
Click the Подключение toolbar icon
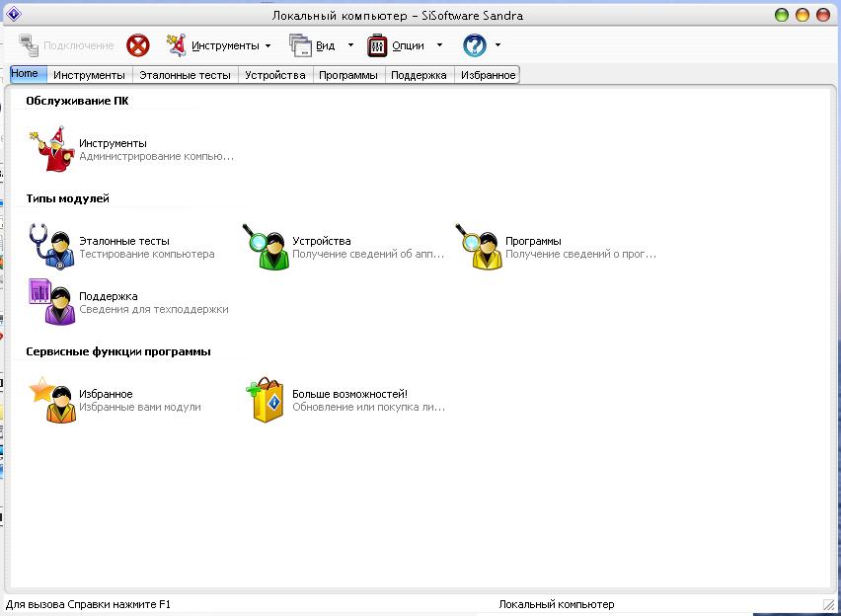(29, 45)
